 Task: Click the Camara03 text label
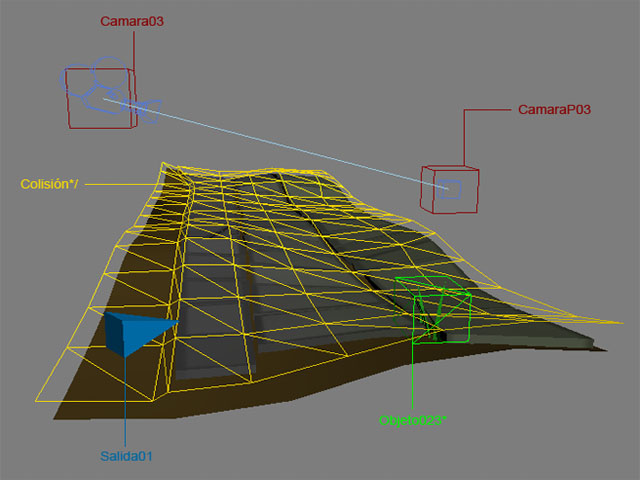(131, 20)
